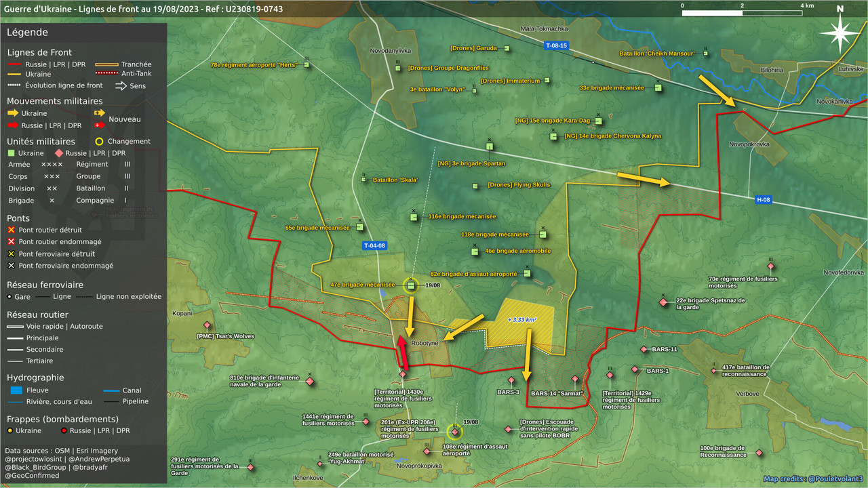Select the 3e brigade Spartan unit marker
Viewport: 868px width, 488px height.
click(x=489, y=146)
